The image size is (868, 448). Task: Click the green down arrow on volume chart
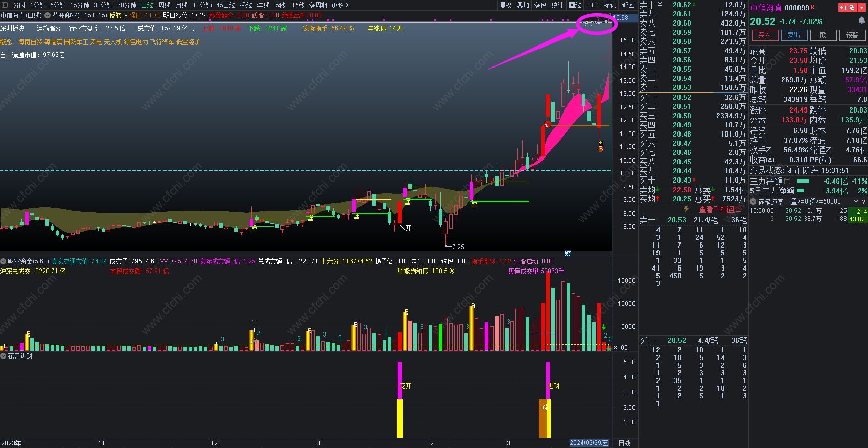[x=604, y=327]
